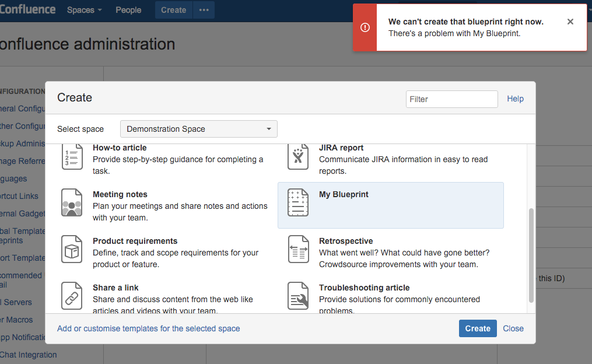Open Manage Referrers in admin sidebar

(23, 161)
